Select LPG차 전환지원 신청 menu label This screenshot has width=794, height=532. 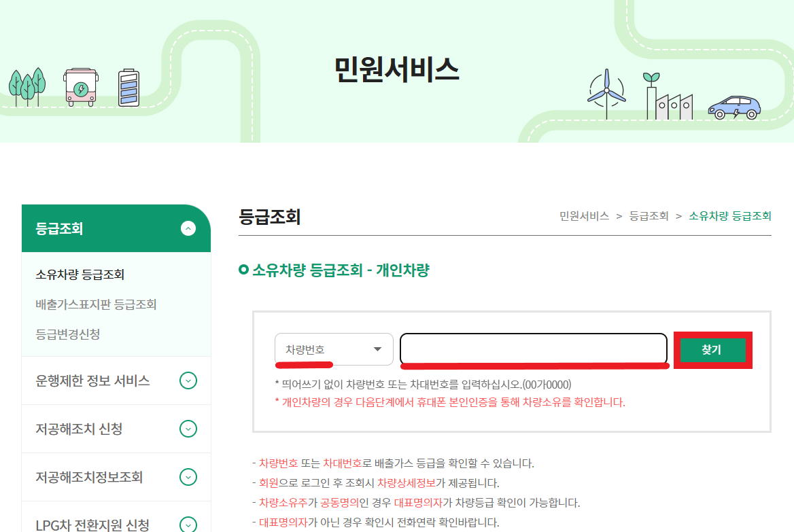(92, 525)
